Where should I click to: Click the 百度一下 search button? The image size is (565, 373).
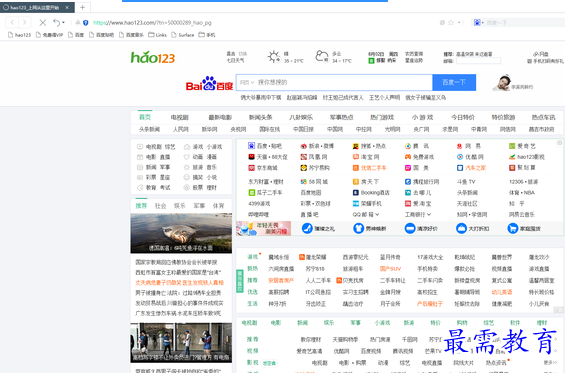point(454,83)
